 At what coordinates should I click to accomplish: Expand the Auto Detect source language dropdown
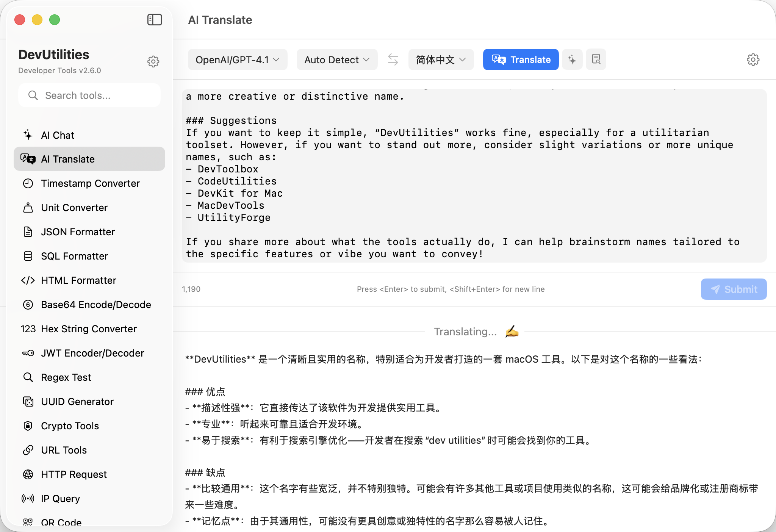point(337,59)
